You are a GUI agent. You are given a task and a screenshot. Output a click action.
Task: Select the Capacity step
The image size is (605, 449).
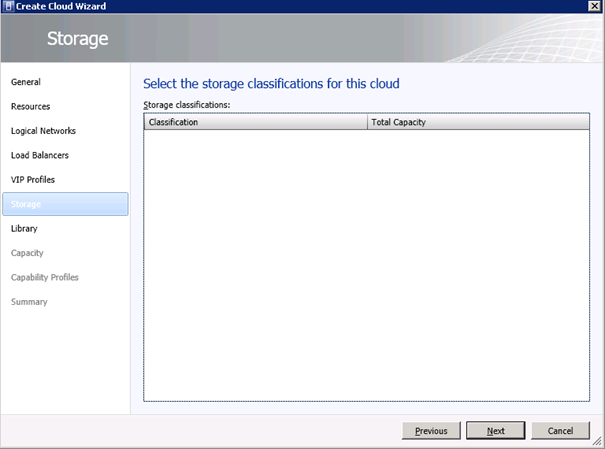(27, 253)
